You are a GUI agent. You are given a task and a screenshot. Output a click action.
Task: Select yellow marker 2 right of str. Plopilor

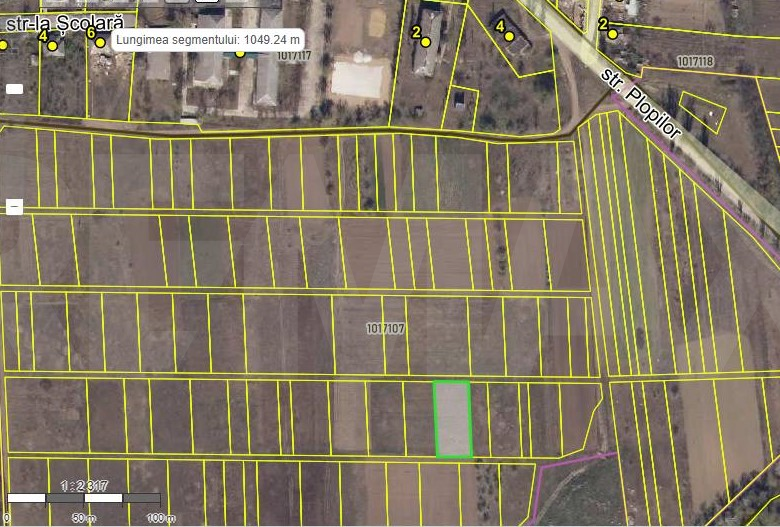tap(612, 33)
